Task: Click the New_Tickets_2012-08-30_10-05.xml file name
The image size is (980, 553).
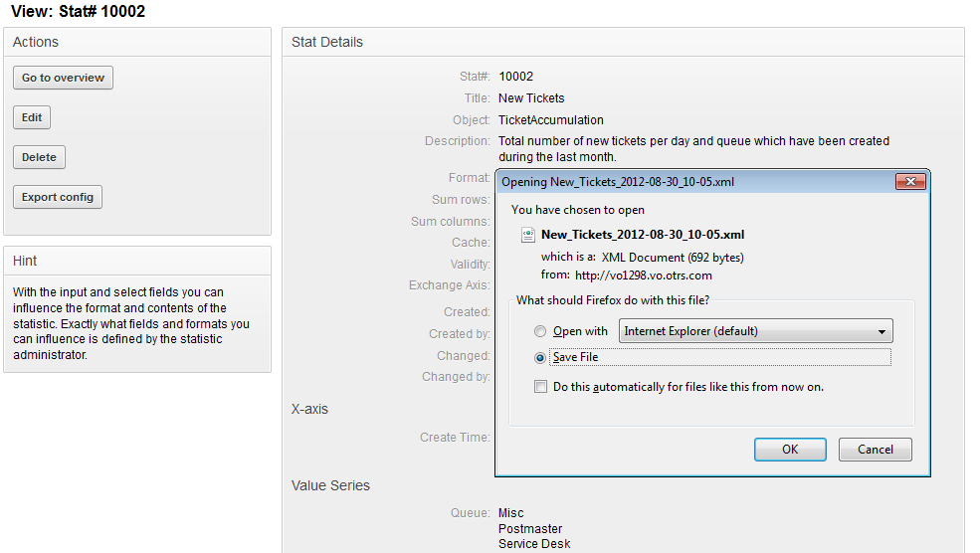Action: (x=642, y=236)
